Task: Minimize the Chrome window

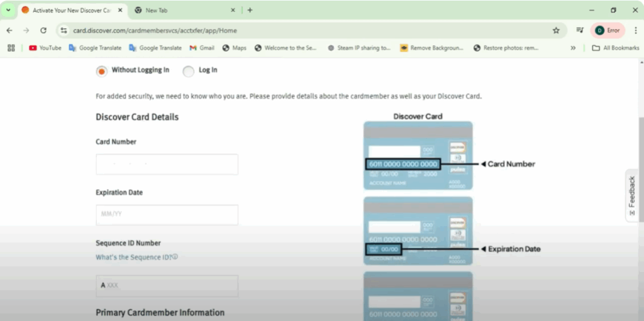Action: (592, 10)
